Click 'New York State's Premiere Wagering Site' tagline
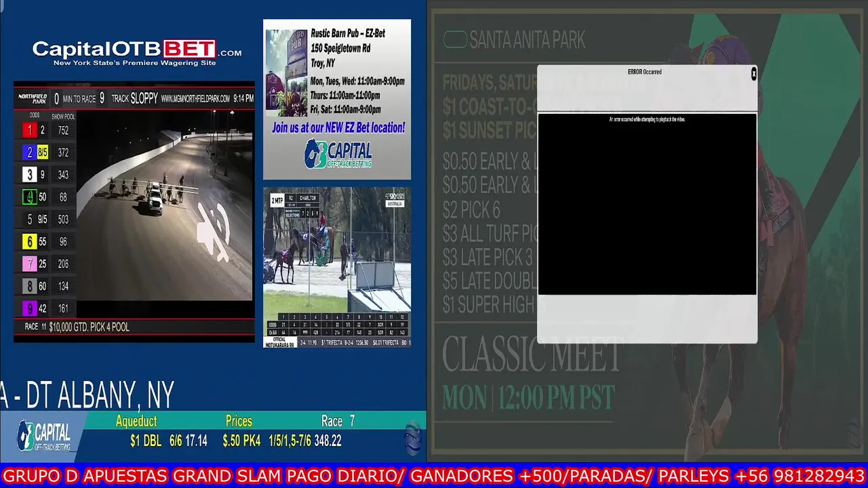868x488 pixels. tap(134, 63)
